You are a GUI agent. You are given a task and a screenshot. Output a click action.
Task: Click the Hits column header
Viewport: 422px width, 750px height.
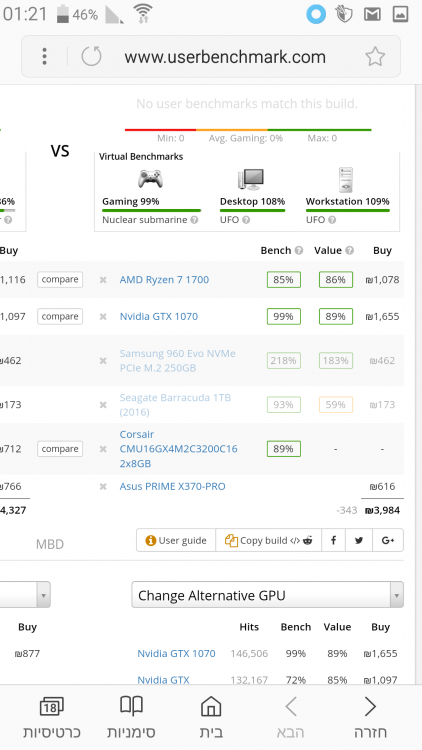(249, 627)
